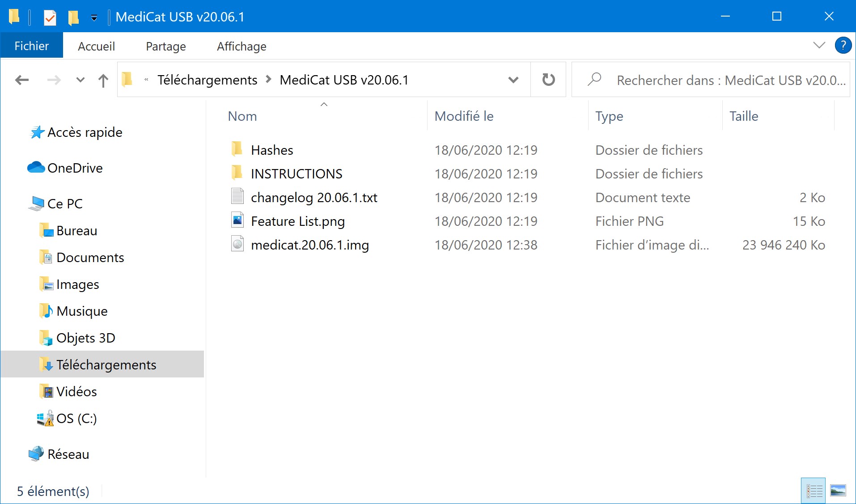This screenshot has height=504, width=856.
Task: Click the Téléchargements breadcrumb in address bar
Action: (207, 80)
